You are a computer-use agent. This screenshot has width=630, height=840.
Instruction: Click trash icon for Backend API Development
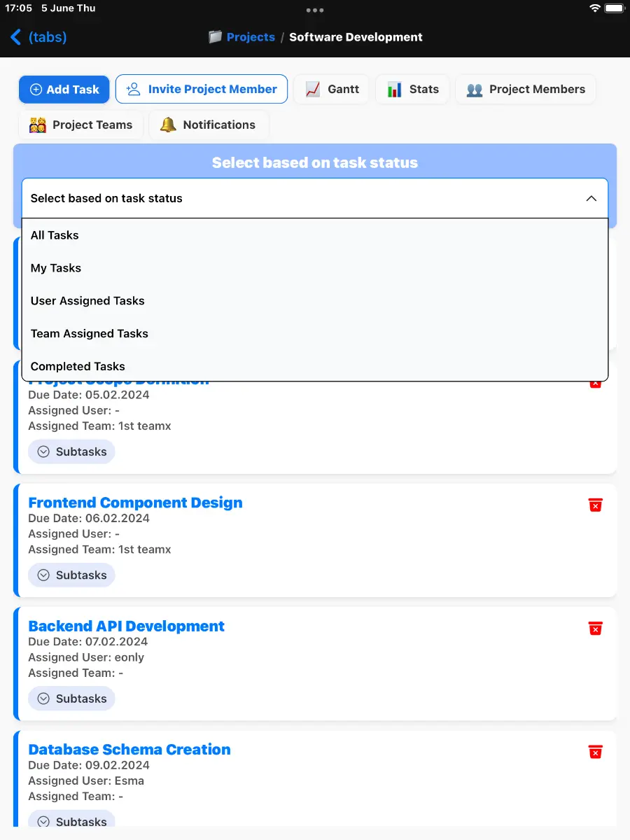[596, 629]
